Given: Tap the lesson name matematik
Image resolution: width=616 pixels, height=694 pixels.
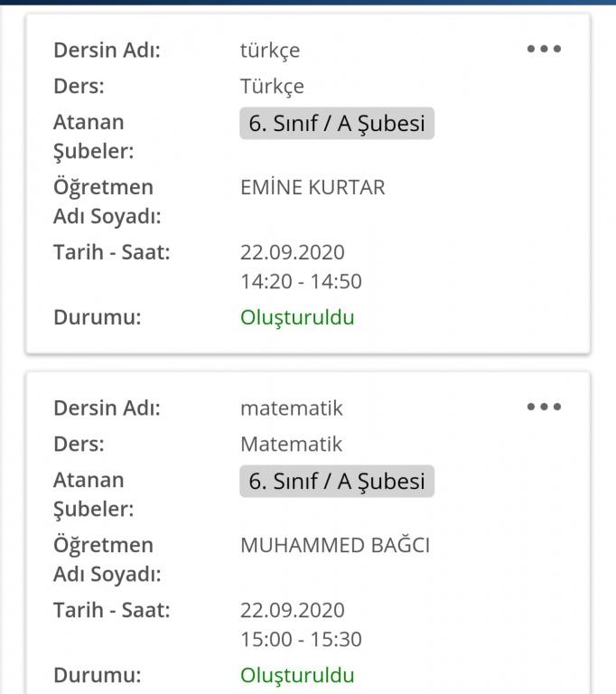Looking at the screenshot, I should (x=292, y=408).
